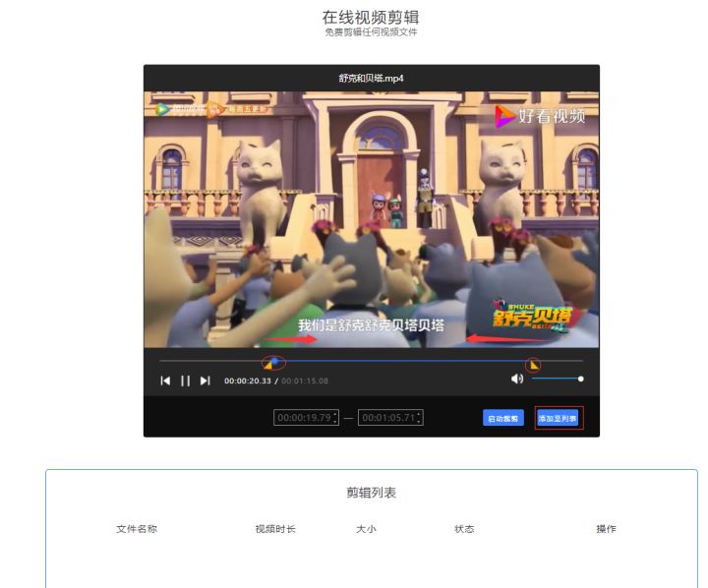Image resolution: width=708 pixels, height=588 pixels.
Task: Step the end time spinner arrows
Action: click(419, 417)
